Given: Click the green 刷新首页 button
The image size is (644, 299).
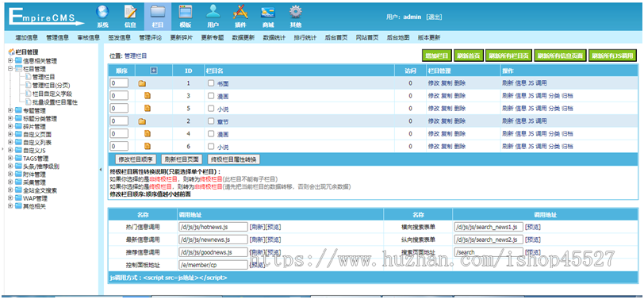Looking at the screenshot, I should (x=469, y=56).
